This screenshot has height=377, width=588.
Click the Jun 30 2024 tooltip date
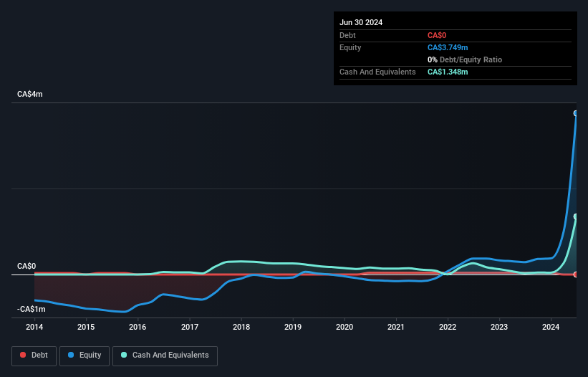(x=361, y=22)
